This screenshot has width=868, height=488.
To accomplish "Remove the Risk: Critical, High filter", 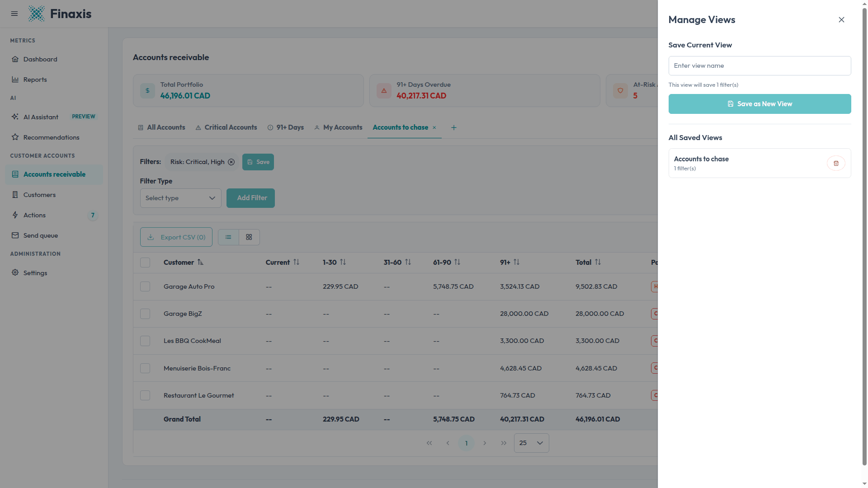I will [x=231, y=162].
